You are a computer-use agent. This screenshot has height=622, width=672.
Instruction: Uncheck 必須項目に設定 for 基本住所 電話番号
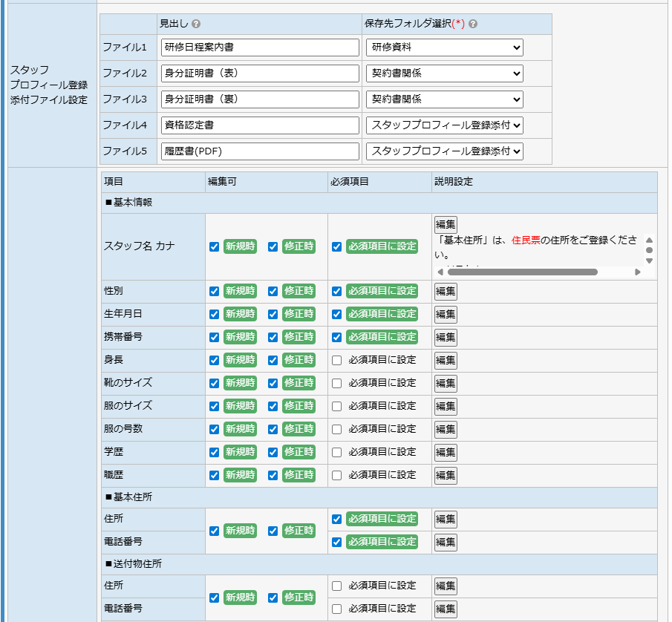click(337, 543)
